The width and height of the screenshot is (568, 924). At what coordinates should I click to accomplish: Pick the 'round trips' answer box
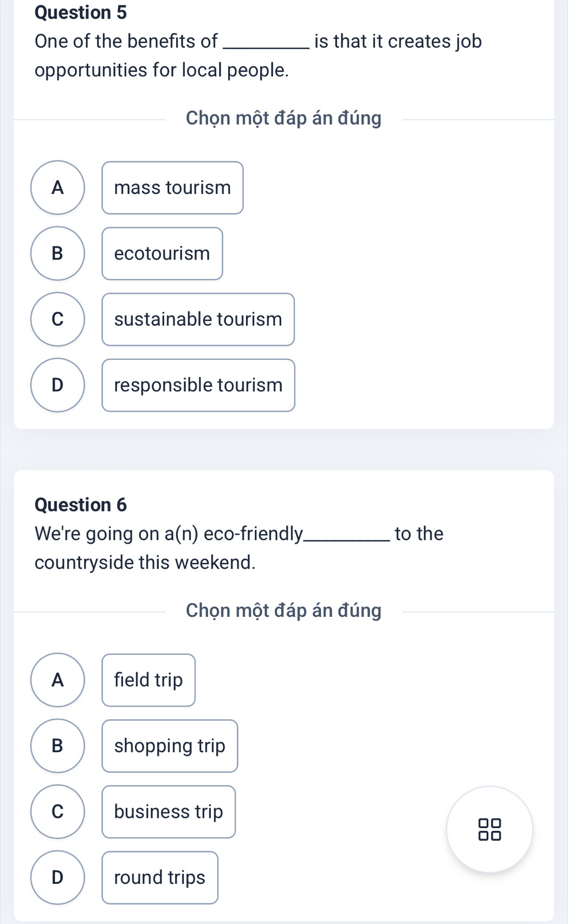click(x=160, y=877)
